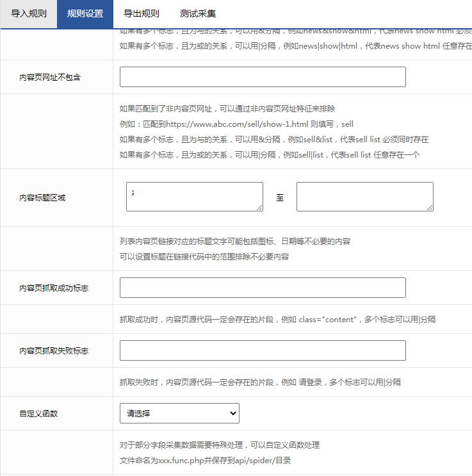Viewport: 472px width, 476px height.
Task: Go to the 测试采集 tab
Action: [198, 13]
